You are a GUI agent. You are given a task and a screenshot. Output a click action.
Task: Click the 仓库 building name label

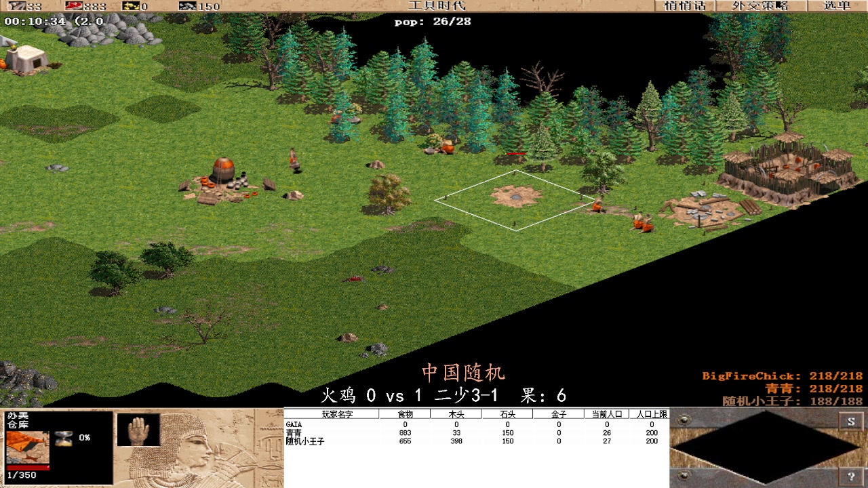pyautogui.click(x=18, y=425)
